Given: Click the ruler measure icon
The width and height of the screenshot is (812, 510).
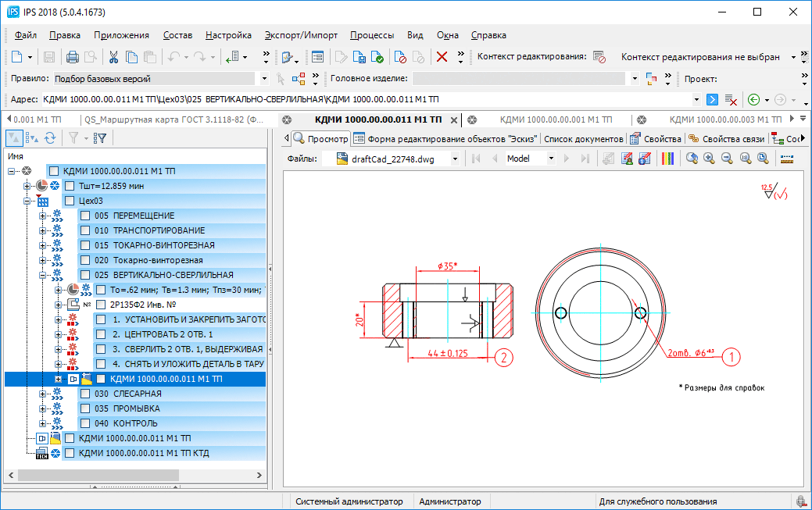Looking at the screenshot, I should [786, 159].
